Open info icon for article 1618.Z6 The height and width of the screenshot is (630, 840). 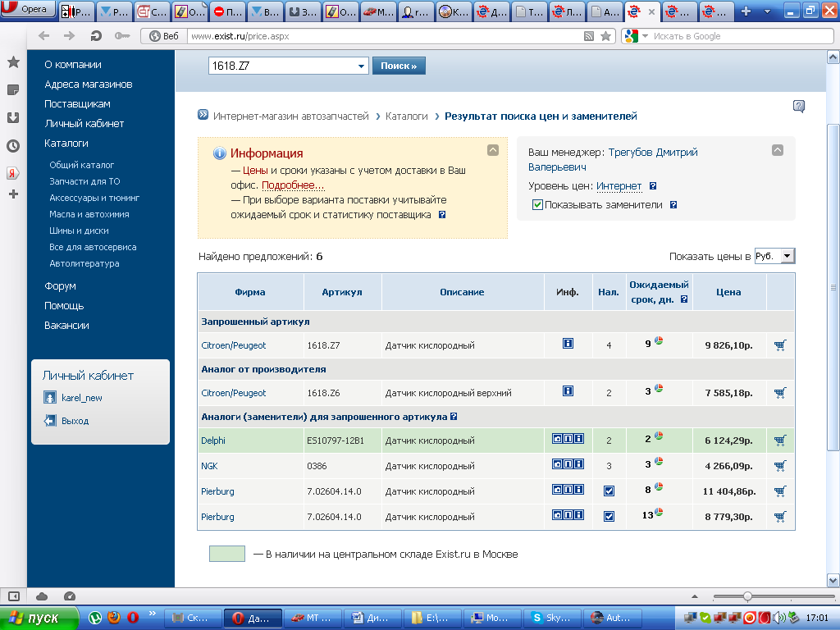[568, 391]
